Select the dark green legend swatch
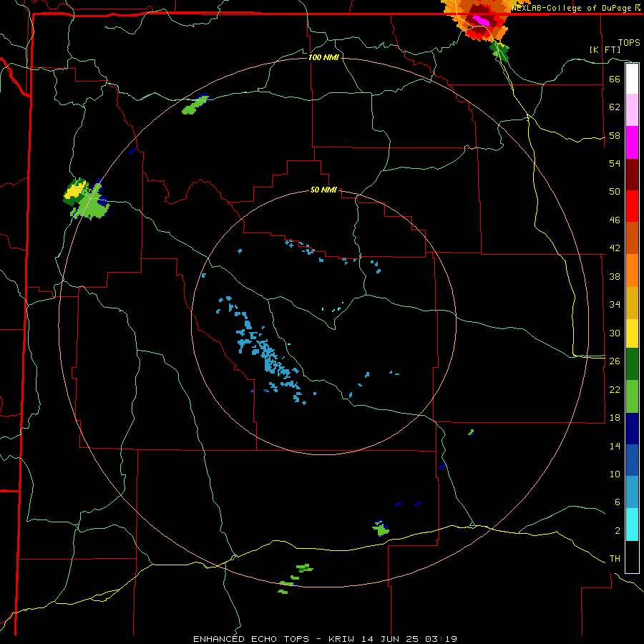This screenshot has width=644, height=644. click(x=632, y=364)
